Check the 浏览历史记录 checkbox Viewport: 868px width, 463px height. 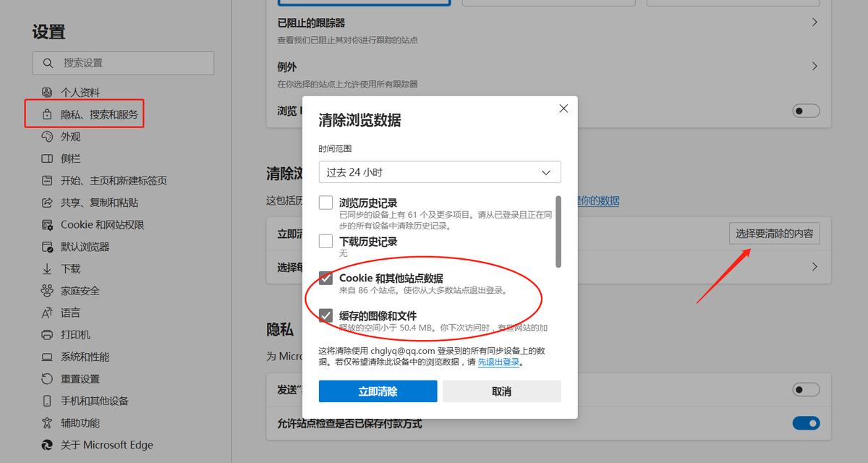tap(325, 203)
